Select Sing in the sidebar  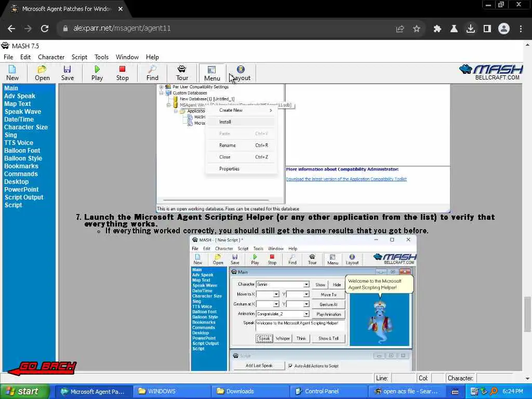coord(11,135)
